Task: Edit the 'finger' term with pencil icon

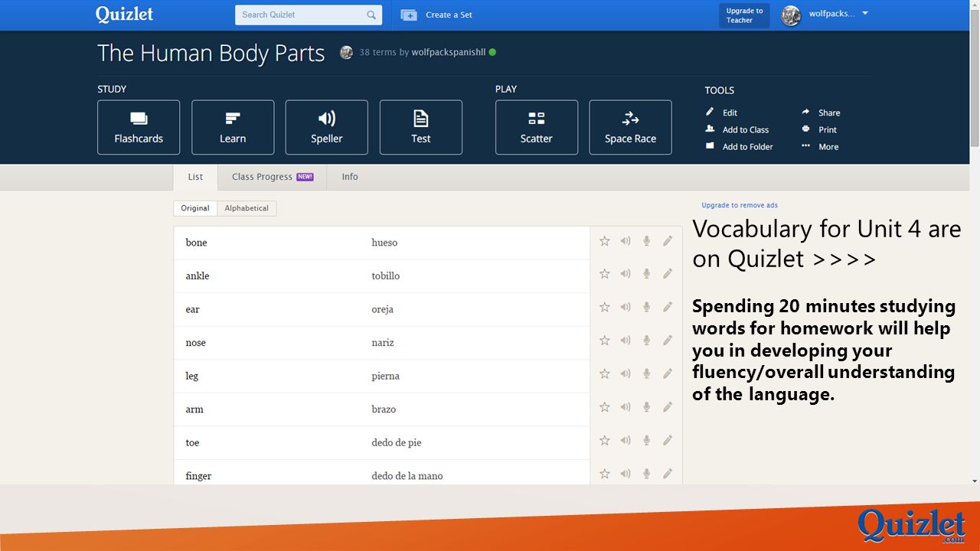Action: tap(668, 474)
